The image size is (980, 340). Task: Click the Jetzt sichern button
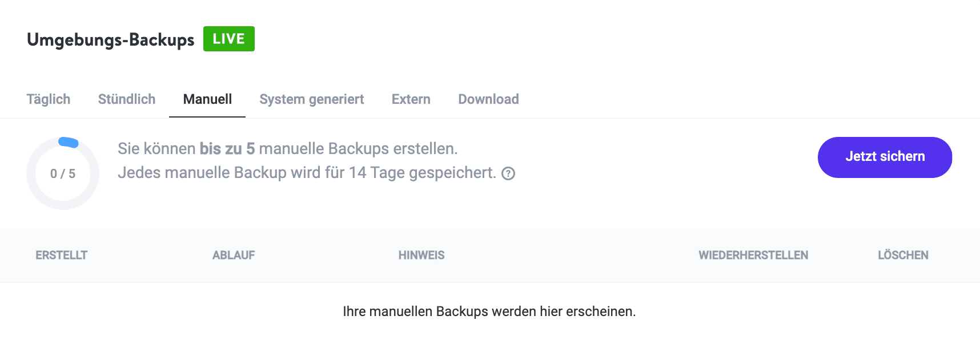coord(885,157)
